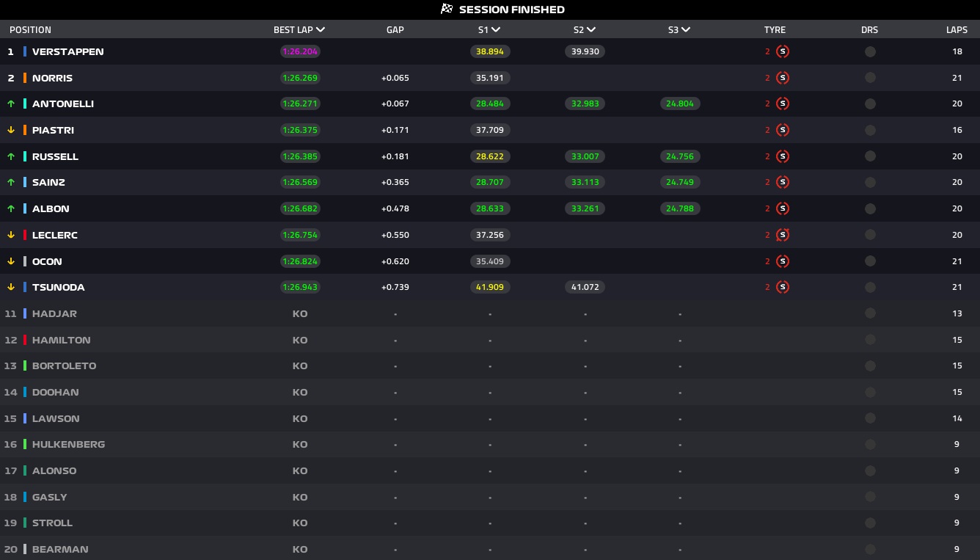Image resolution: width=980 pixels, height=560 pixels.
Task: Click Leclerc's DRS indicator dot
Action: 870,235
